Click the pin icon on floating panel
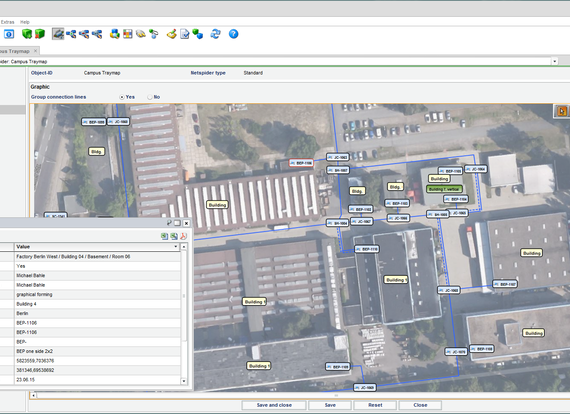570x414 pixels. (169, 223)
